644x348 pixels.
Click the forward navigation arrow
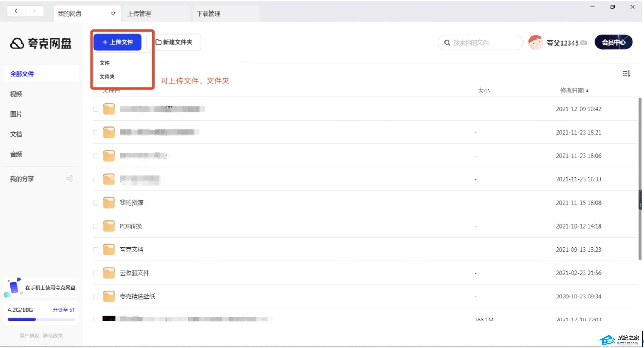(34, 11)
